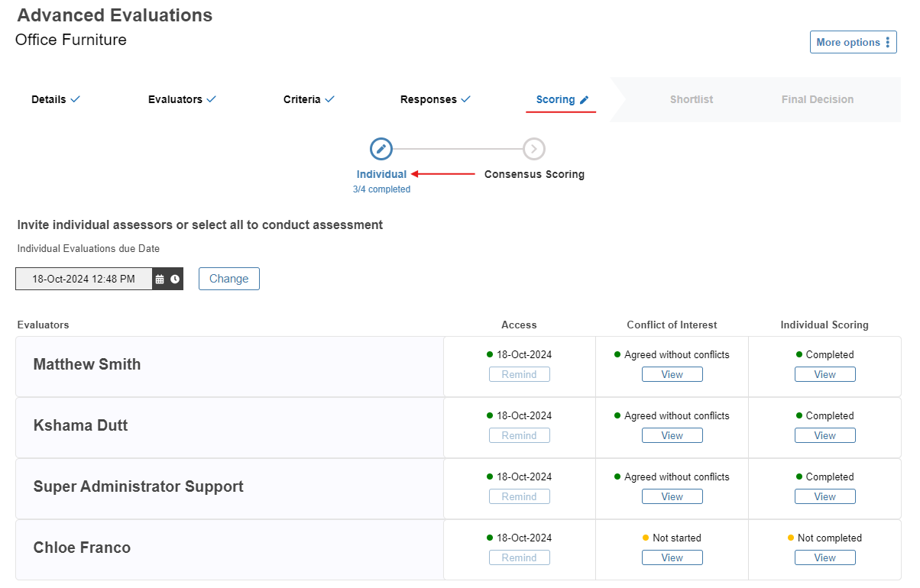Screen dimensions: 920x588
Task: Open the calendar icon in due date field
Action: click(160, 279)
